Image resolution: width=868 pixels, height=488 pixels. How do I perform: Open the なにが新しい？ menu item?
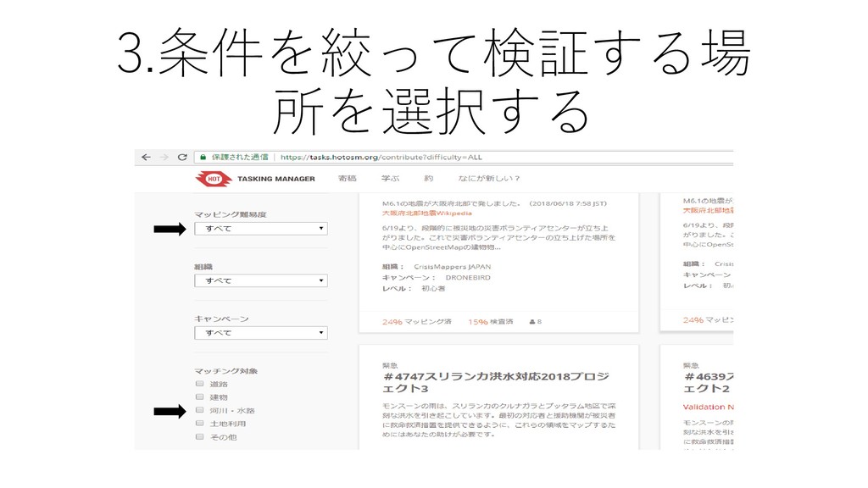pyautogui.click(x=489, y=178)
